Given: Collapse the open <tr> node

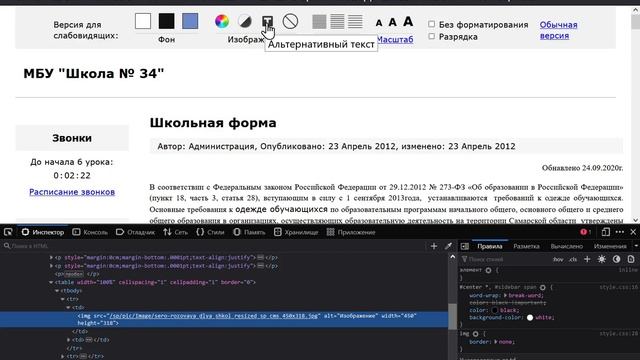Looking at the screenshot, I should click(63, 299).
